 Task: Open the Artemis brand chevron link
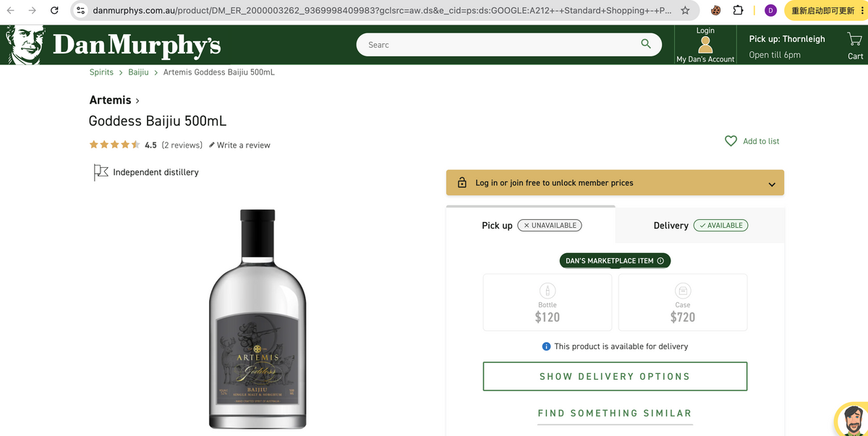point(114,100)
